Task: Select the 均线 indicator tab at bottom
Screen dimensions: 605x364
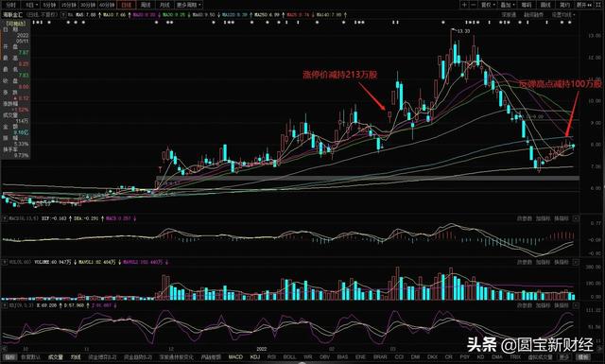Action: point(76,357)
